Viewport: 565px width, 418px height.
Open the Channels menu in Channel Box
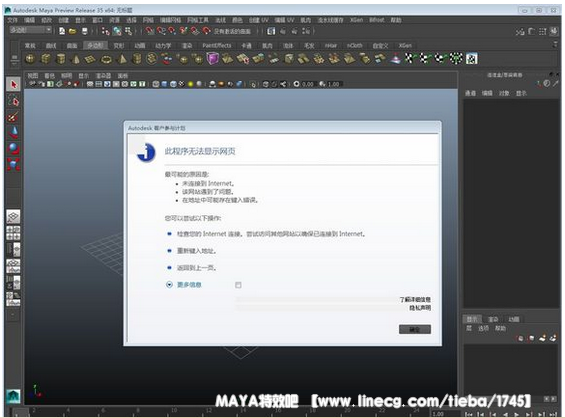[470, 93]
